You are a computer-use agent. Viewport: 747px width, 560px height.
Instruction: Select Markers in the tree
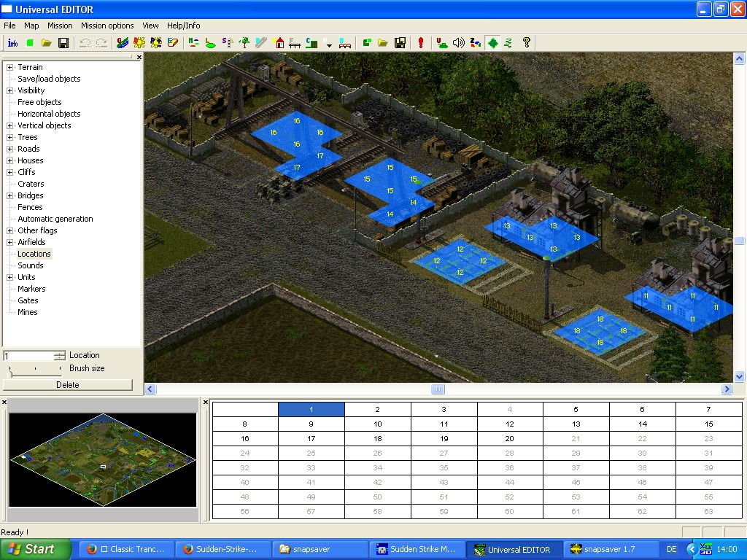[x=31, y=289]
